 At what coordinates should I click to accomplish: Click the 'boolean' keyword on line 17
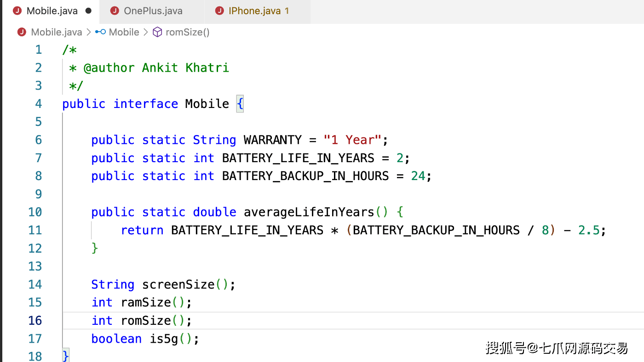pyautogui.click(x=116, y=339)
